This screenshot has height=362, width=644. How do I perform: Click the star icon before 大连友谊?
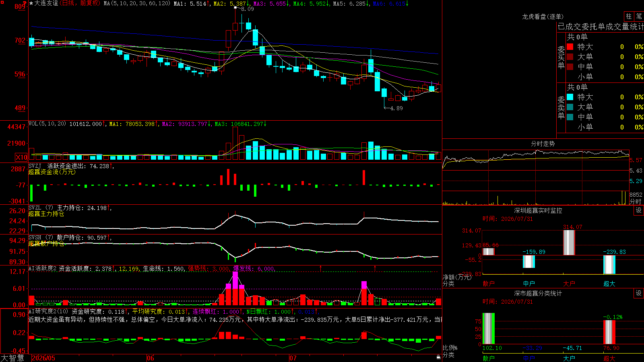31,3
